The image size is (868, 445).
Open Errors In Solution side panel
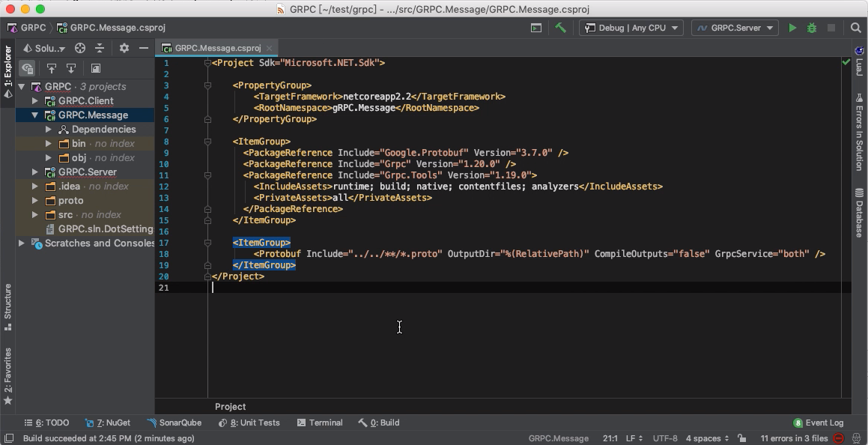click(859, 132)
